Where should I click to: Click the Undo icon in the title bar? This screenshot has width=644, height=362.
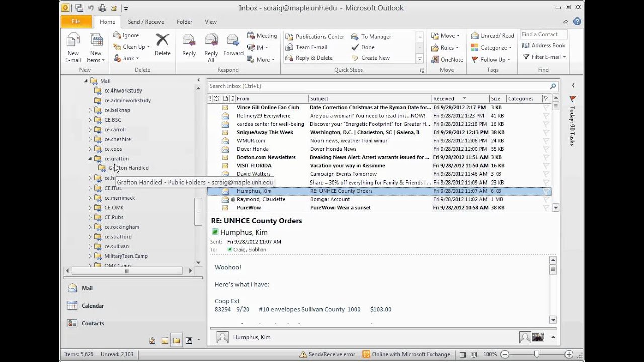tap(91, 8)
